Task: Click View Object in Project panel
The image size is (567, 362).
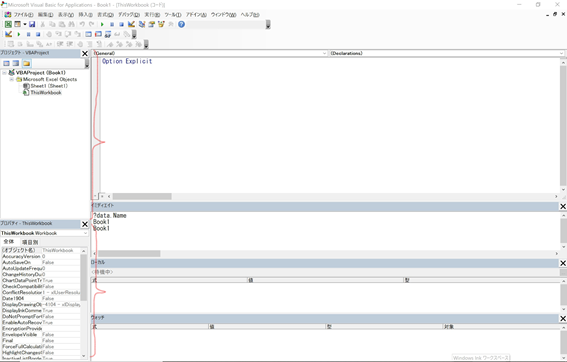Action: 16,63
